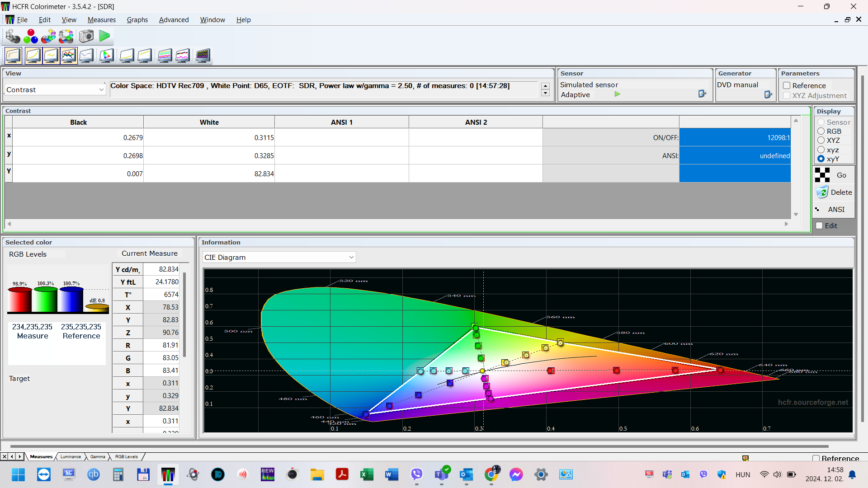
Task: Start gray scale measurement icon
Action: [13, 36]
